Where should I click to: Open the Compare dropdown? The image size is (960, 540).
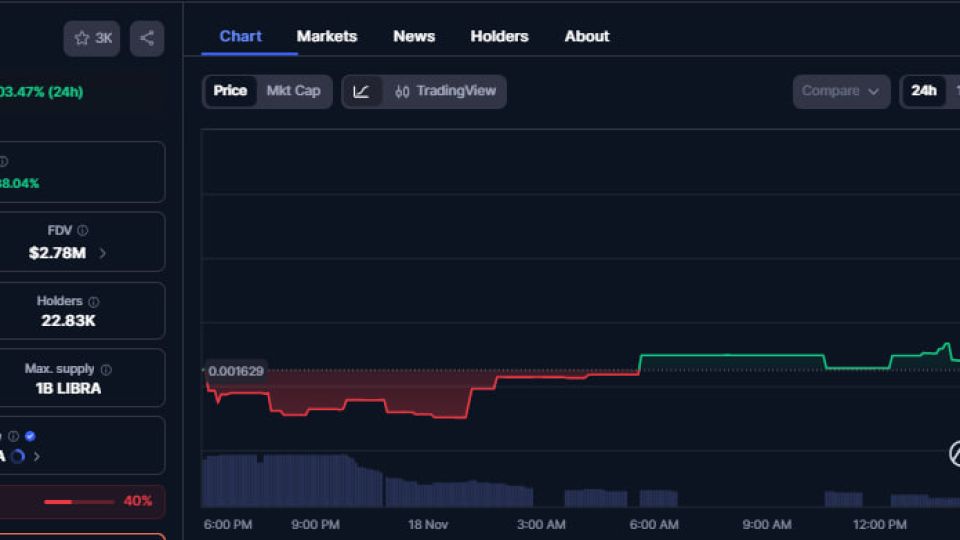840,91
